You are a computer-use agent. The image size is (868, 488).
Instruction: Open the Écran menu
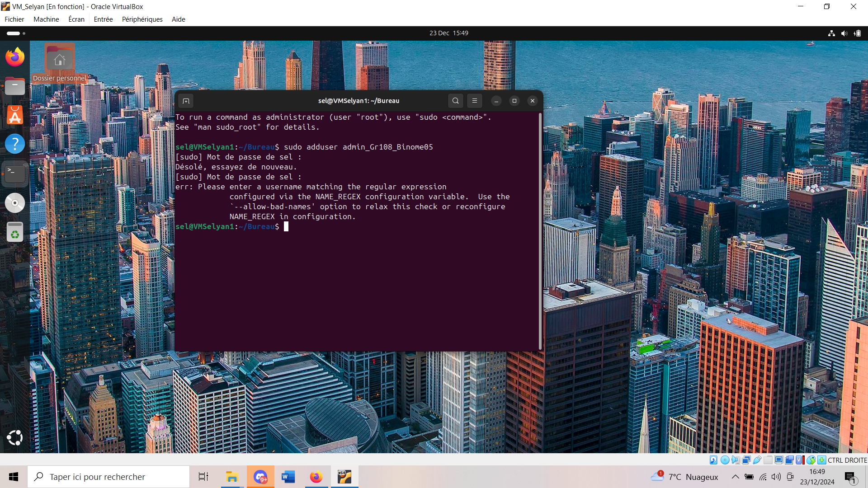pos(76,19)
